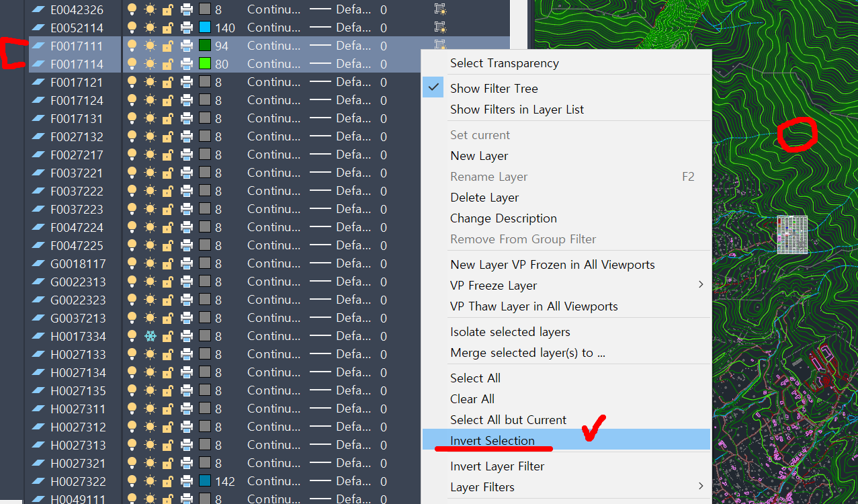Click plot printer icon for layer F0037222
Viewport: 858px width, 504px height.
click(x=187, y=191)
